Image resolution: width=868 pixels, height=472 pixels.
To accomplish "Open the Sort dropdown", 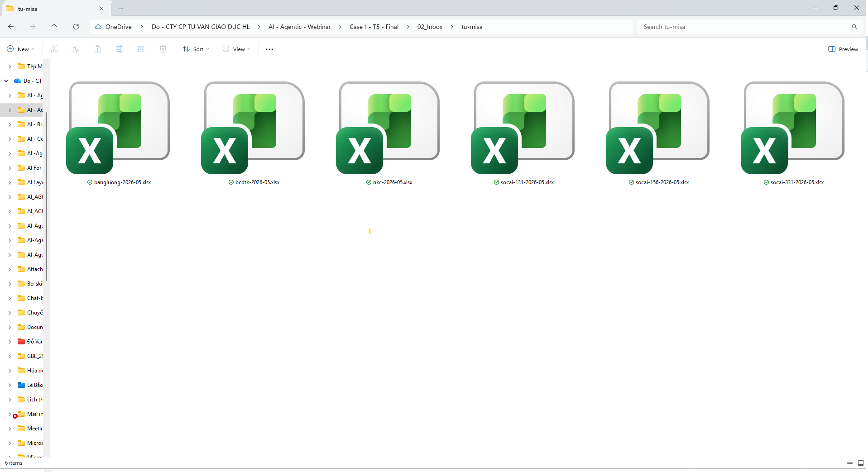I will pyautogui.click(x=196, y=49).
